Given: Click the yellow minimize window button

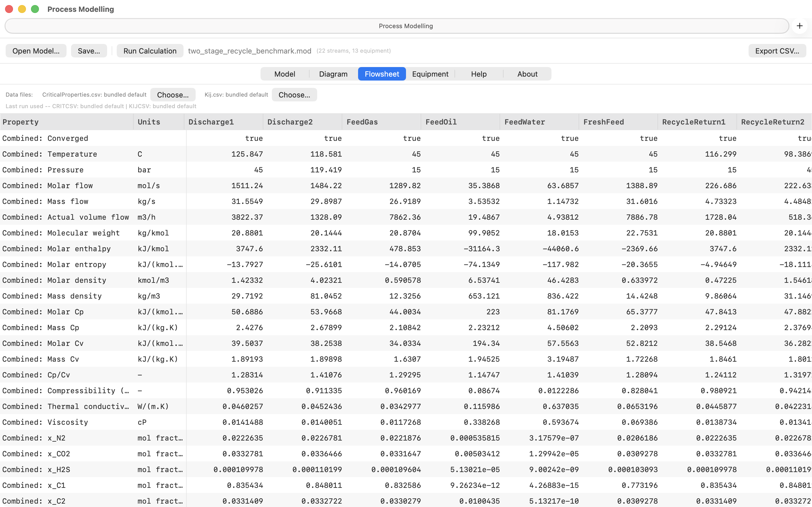Looking at the screenshot, I should click(x=22, y=9).
